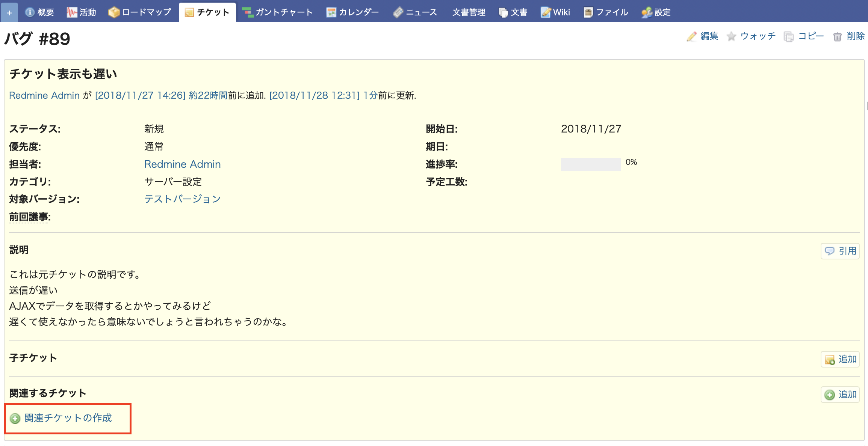This screenshot has height=446, width=868.
Task: Toggle the ウォッチ watch star icon
Action: pyautogui.click(x=731, y=36)
